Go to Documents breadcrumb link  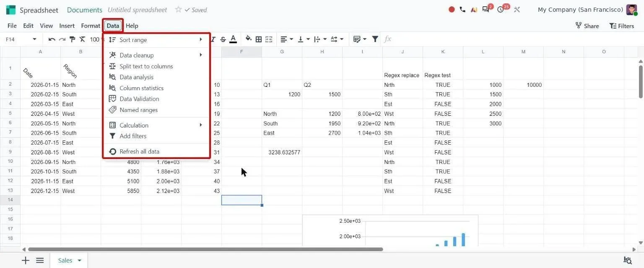tap(85, 10)
